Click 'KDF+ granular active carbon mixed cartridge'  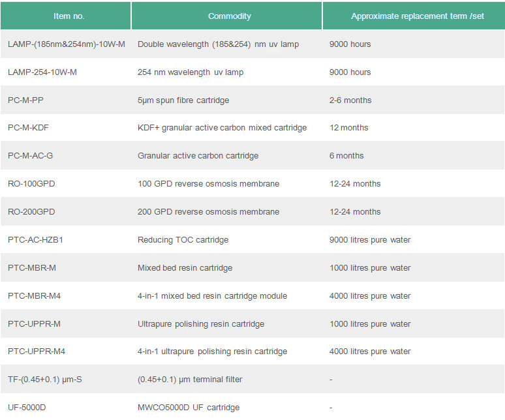222,128
